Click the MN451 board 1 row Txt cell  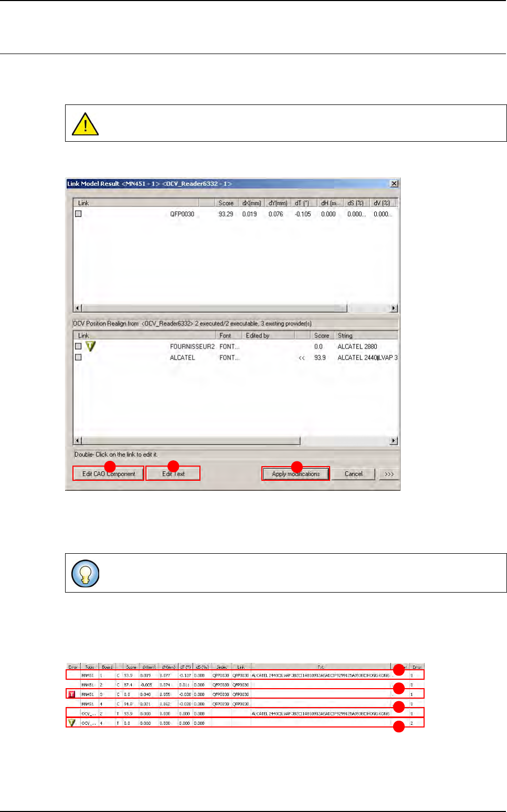(x=321, y=676)
